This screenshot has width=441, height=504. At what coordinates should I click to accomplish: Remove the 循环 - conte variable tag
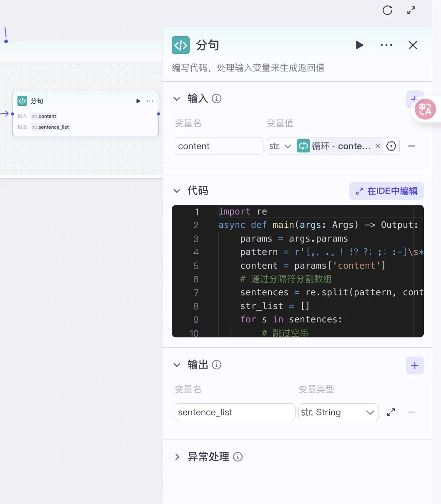pos(378,146)
